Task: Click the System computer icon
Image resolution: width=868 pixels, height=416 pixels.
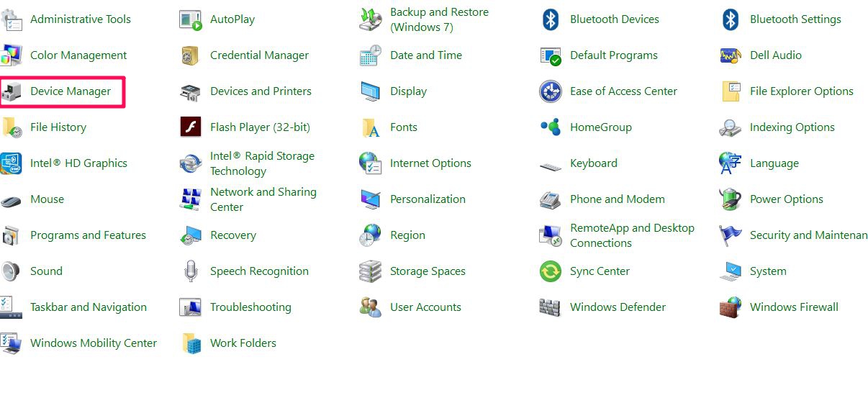Action: [x=731, y=271]
